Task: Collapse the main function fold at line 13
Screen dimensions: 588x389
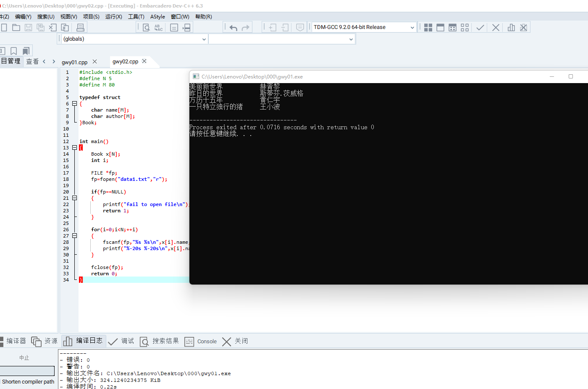Action: (74, 148)
